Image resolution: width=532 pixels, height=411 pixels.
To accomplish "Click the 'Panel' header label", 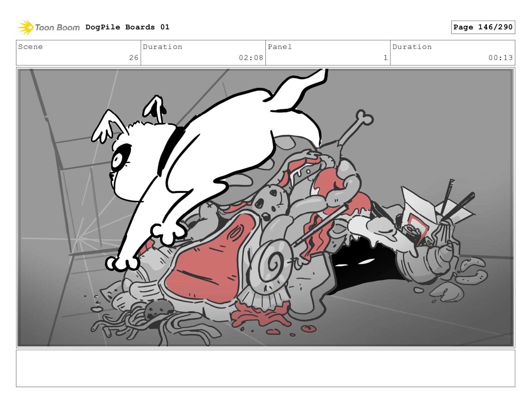I will click(280, 47).
